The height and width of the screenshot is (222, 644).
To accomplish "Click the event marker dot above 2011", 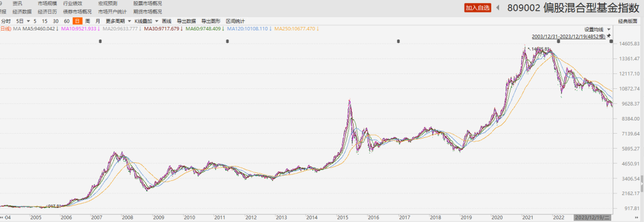I will tap(228, 41).
